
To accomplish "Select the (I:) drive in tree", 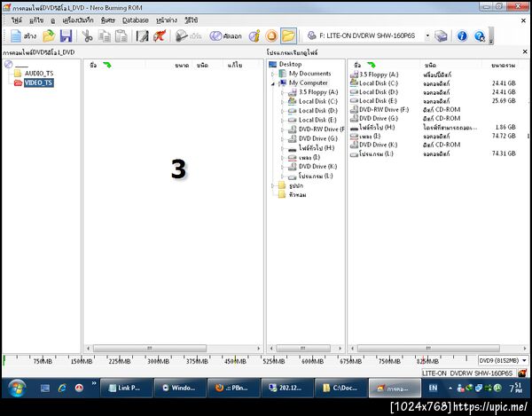I will click(309, 158).
